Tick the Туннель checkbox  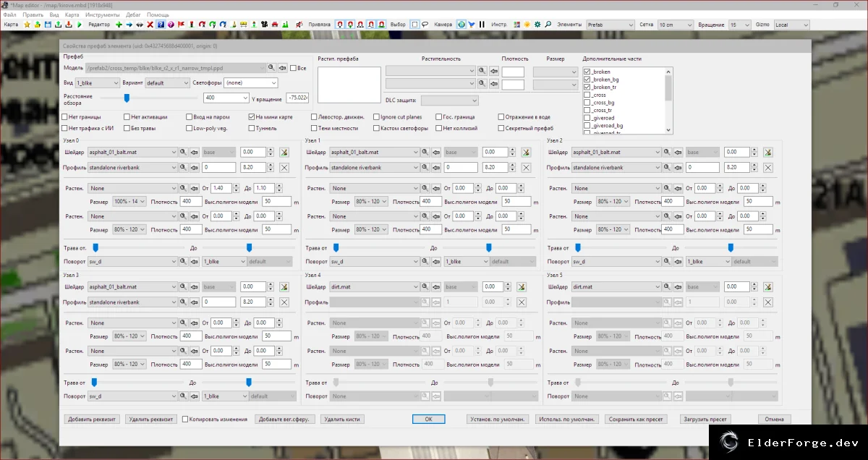pyautogui.click(x=251, y=128)
